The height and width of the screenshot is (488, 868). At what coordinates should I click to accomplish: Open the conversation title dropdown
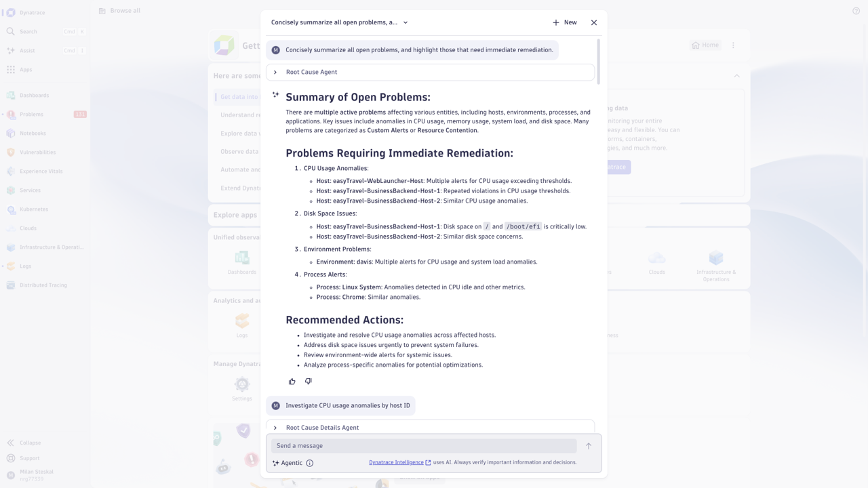pyautogui.click(x=406, y=22)
